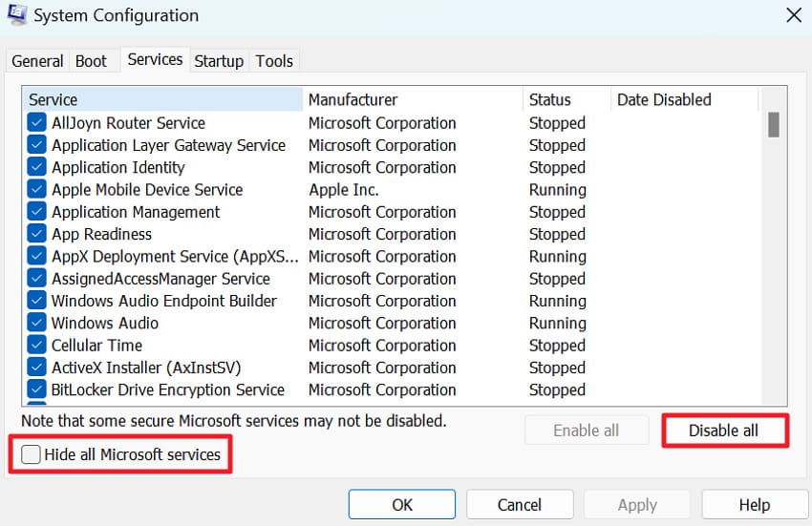
Task: Sort by the Status column header
Action: [x=567, y=99]
